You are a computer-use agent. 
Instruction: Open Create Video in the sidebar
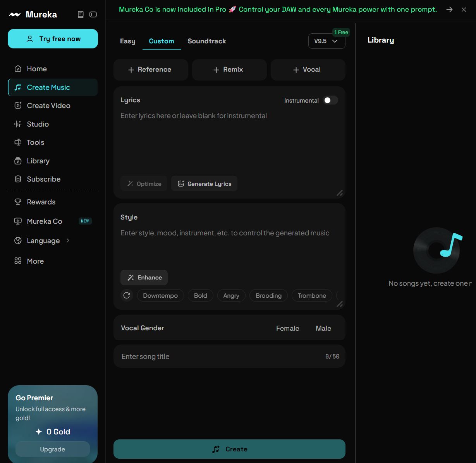(53, 106)
